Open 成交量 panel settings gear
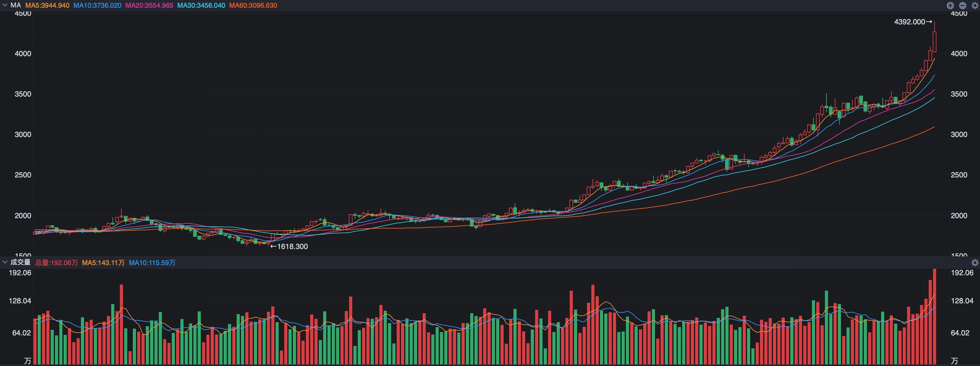Viewport: 980px width, 366px height. (x=975, y=263)
